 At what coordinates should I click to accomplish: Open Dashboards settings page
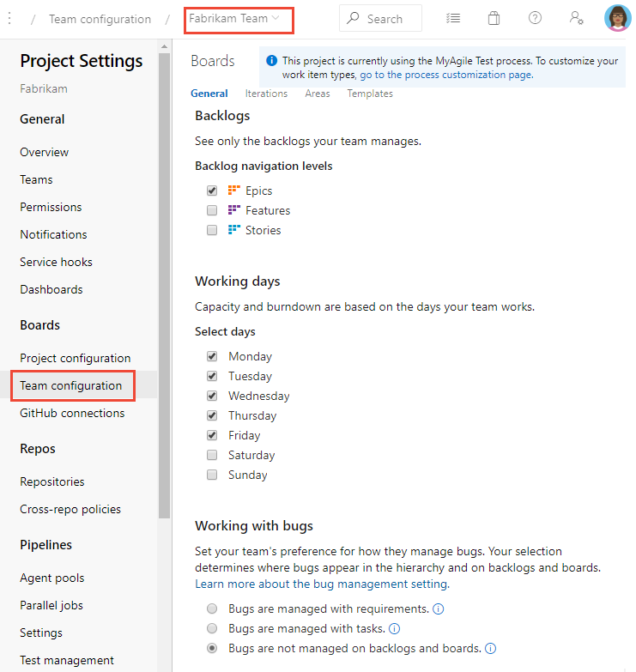click(x=51, y=289)
